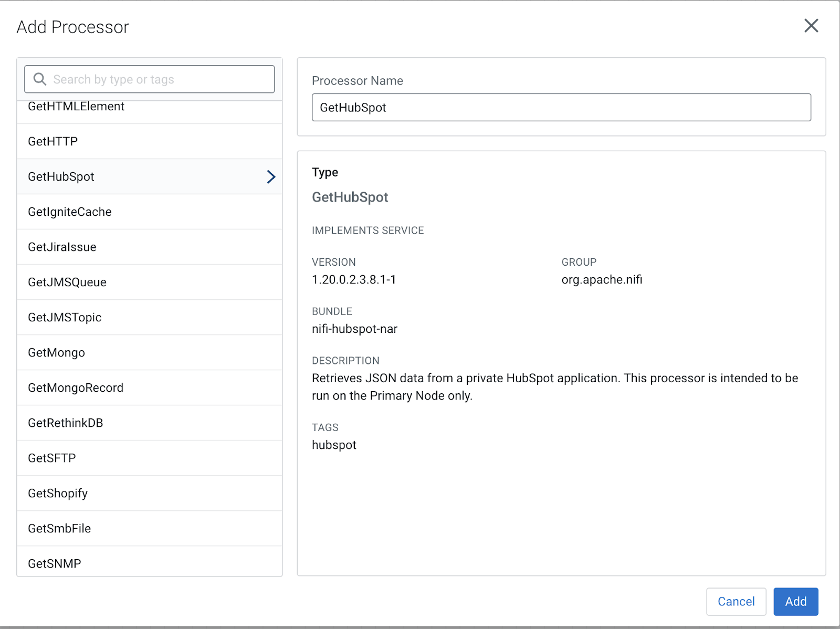Select the GetMongoRecord processor
The height and width of the screenshot is (629, 840).
150,388
